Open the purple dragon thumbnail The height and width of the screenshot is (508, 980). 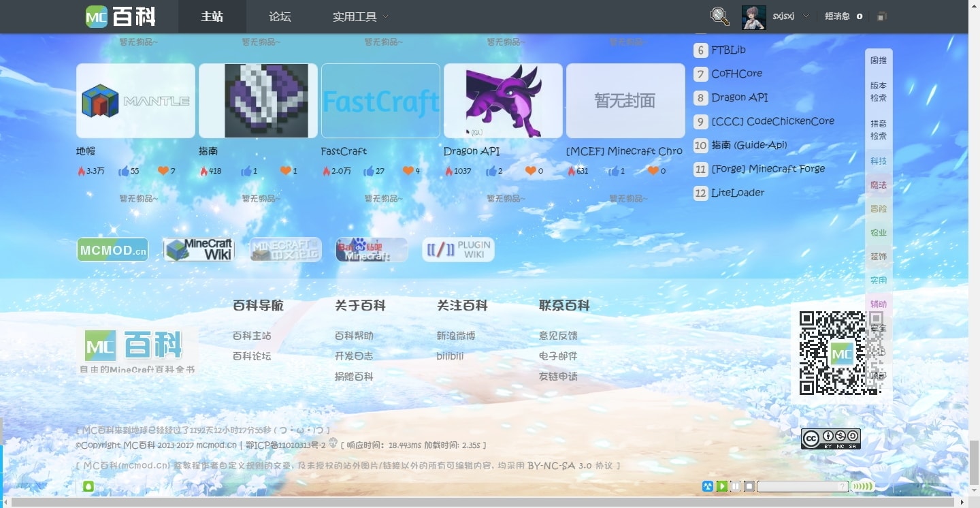(503, 101)
